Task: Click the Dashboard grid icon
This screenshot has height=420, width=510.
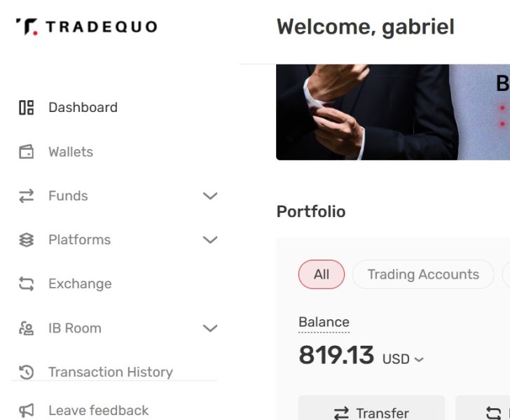Action: [27, 107]
